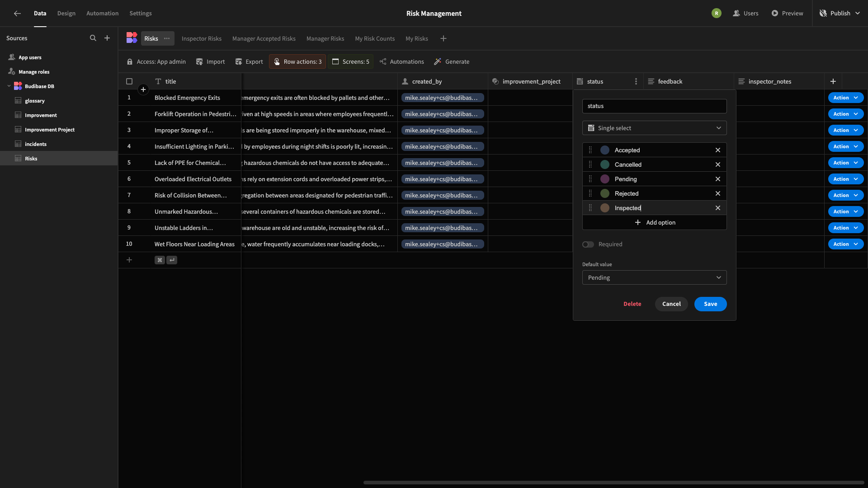Switch to the My Risk Counts tab
Screen dimensions: 868x488
click(374, 38)
